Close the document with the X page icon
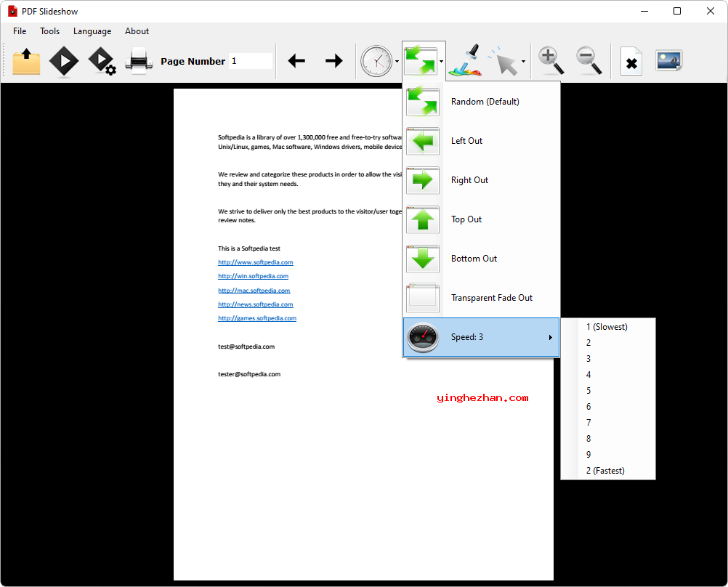Viewport: 728px width, 587px height. [x=631, y=62]
